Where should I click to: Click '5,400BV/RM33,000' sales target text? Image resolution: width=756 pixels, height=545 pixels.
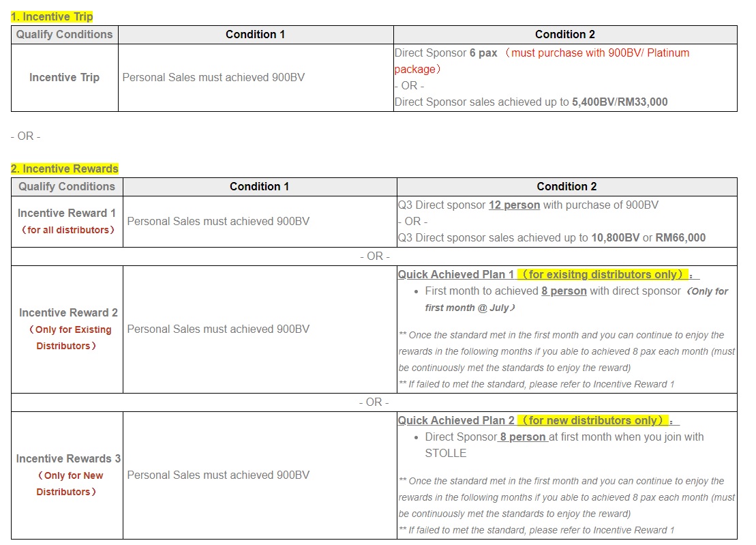click(620, 102)
